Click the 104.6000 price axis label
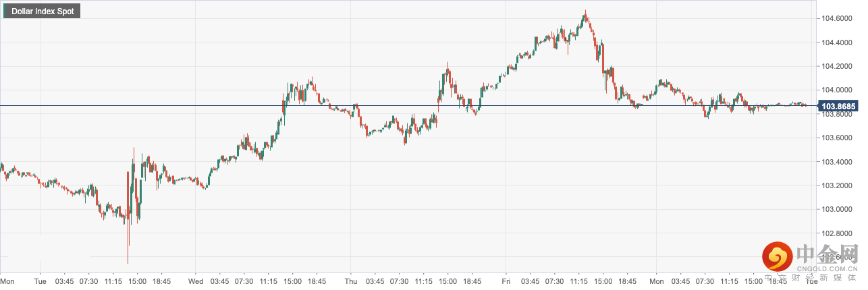This screenshot has width=868, height=290. (837, 19)
